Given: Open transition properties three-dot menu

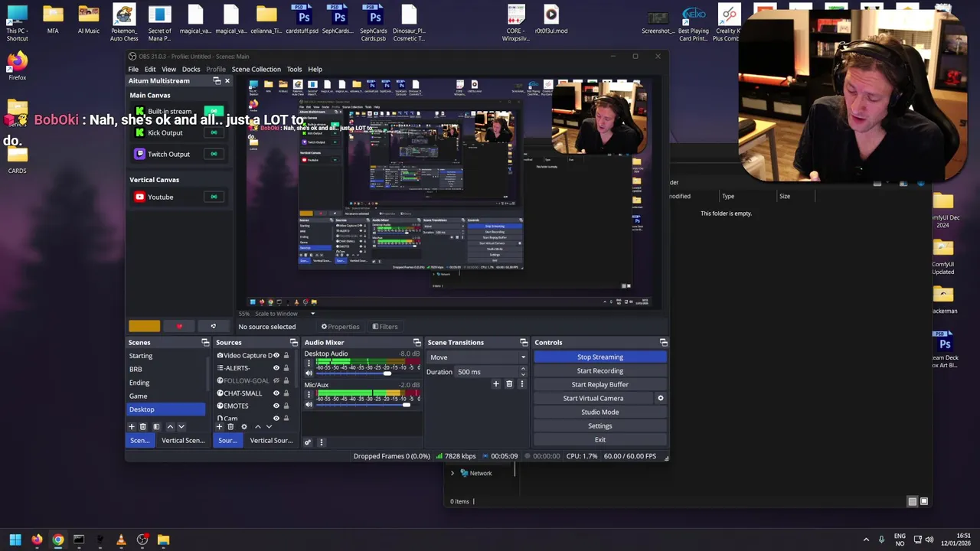Looking at the screenshot, I should (522, 383).
